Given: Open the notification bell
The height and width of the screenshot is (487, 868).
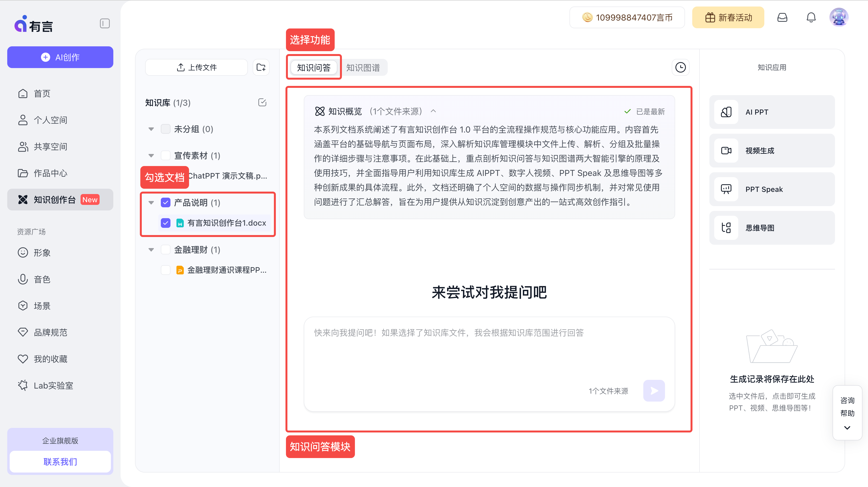Looking at the screenshot, I should click(x=811, y=17).
